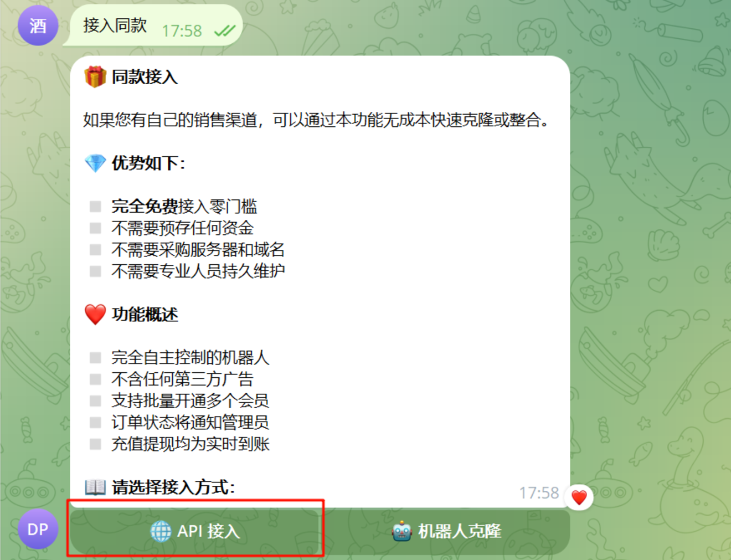Click the robot icon on clone button
Image resolution: width=731 pixels, height=560 pixels.
point(401,531)
